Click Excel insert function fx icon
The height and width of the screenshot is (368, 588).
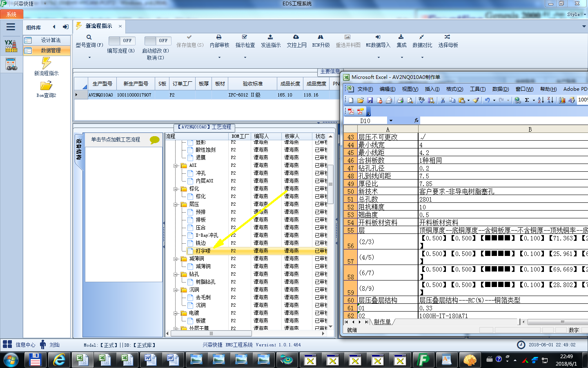(416, 121)
